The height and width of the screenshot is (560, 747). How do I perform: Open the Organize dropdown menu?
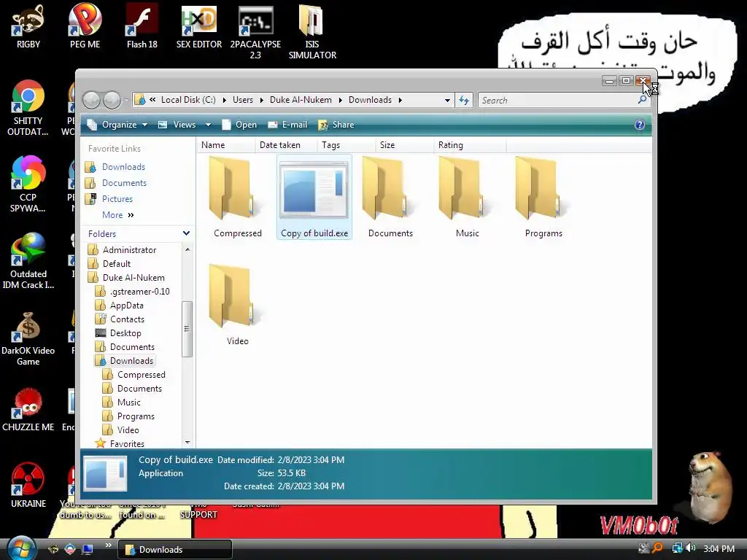(117, 125)
